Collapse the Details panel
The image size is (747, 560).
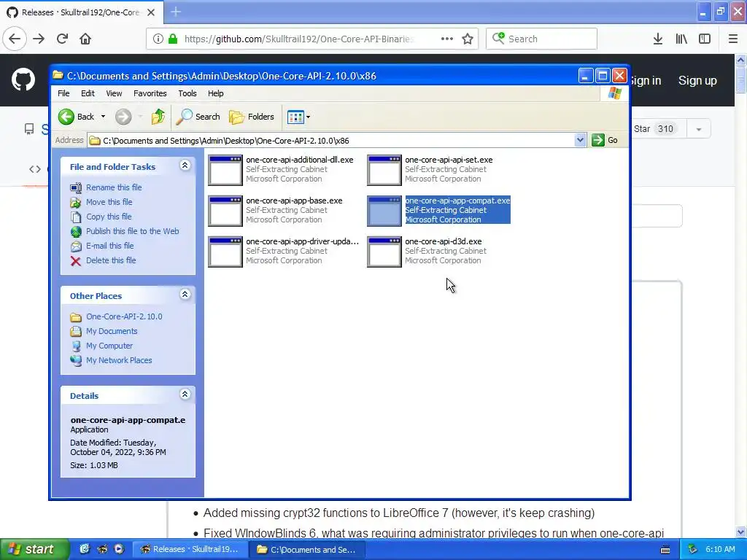tap(185, 394)
